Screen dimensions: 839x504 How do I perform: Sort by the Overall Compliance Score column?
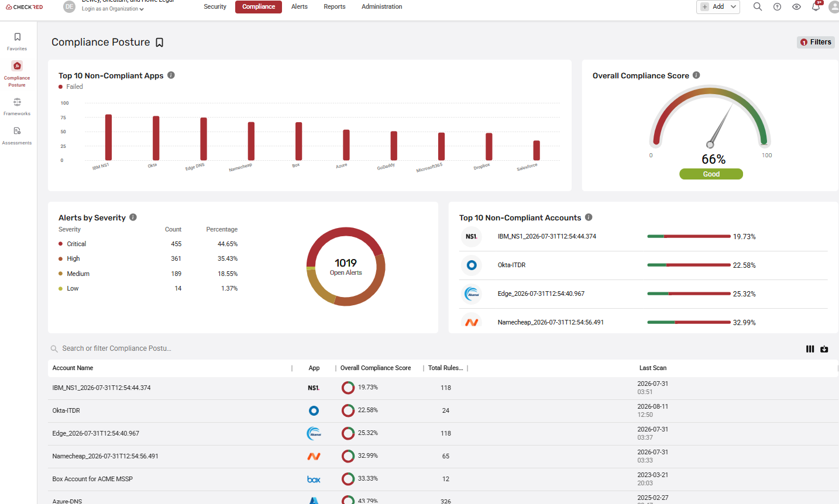pyautogui.click(x=376, y=368)
